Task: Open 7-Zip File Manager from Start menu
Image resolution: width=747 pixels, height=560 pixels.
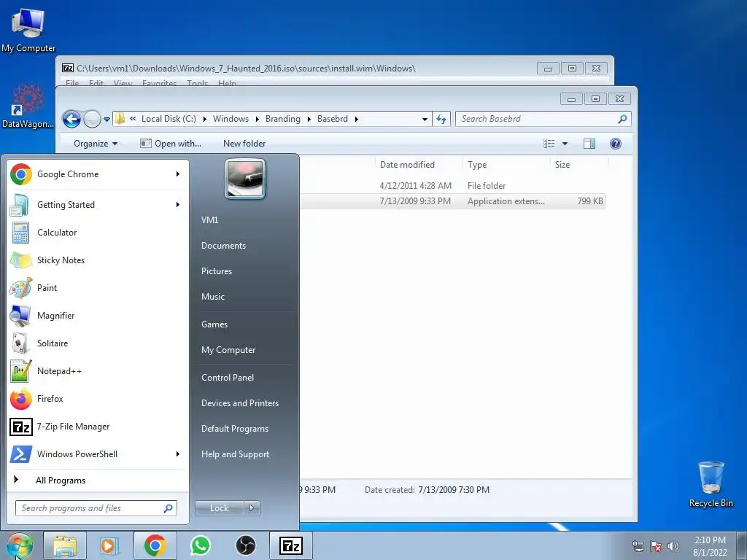Action: [x=98, y=426]
